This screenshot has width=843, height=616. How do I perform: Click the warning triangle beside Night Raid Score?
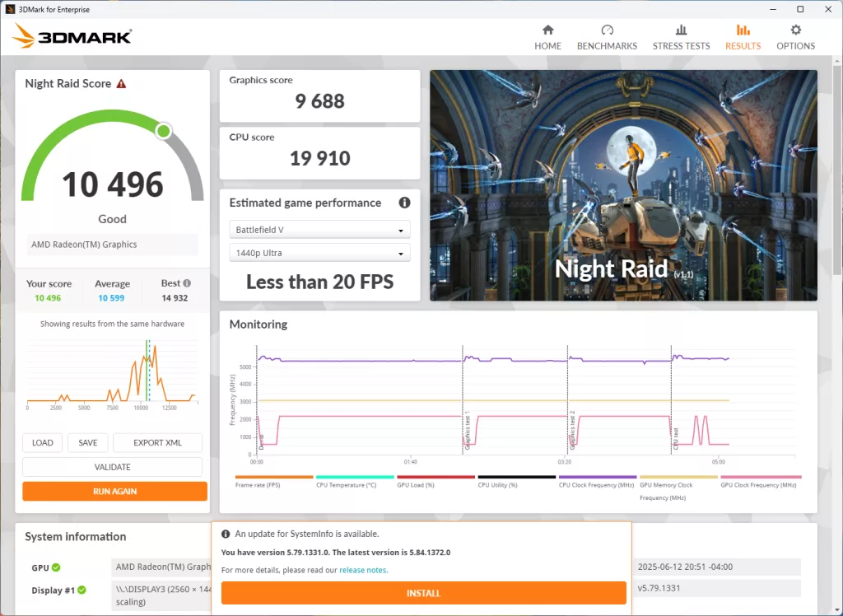coord(122,83)
